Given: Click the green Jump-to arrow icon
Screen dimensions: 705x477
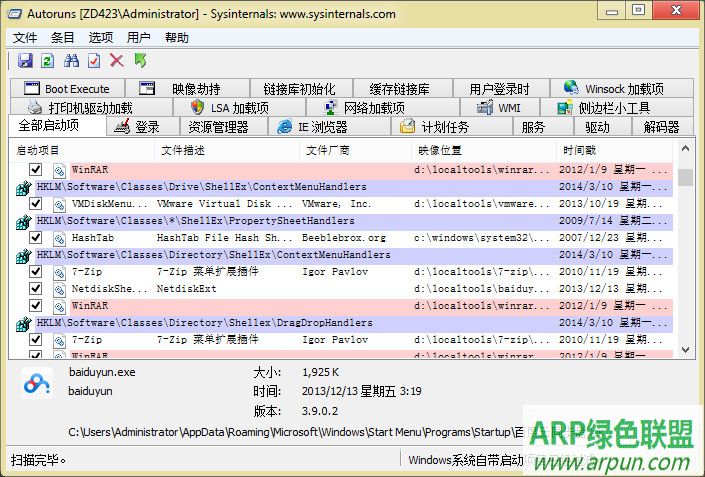Looking at the screenshot, I should [x=141, y=60].
